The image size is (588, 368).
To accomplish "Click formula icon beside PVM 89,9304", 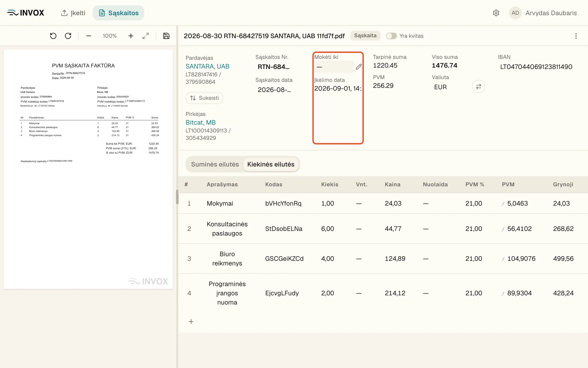I will [503, 294].
